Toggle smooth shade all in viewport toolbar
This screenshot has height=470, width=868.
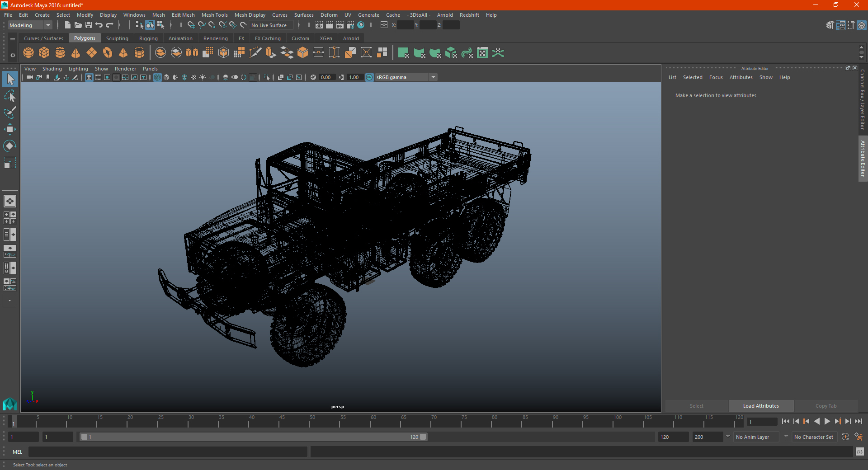(x=166, y=77)
